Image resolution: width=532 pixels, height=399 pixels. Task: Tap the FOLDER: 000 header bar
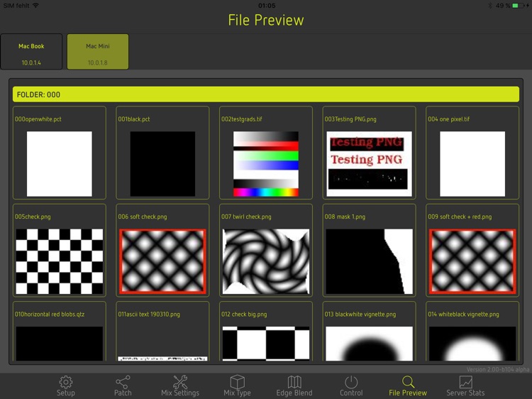[x=266, y=94]
